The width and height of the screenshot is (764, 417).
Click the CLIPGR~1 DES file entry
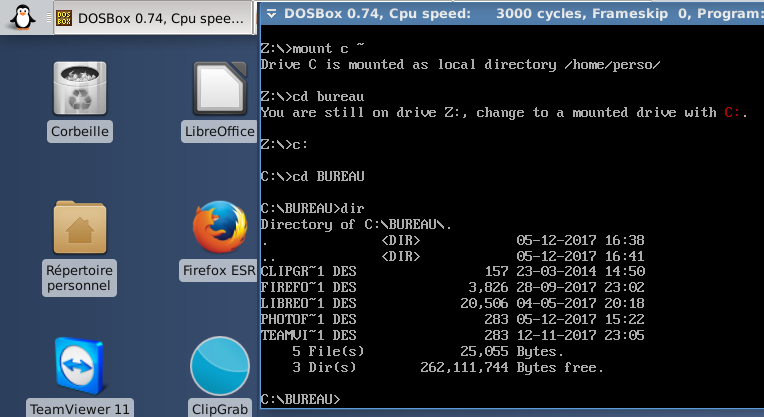308,271
